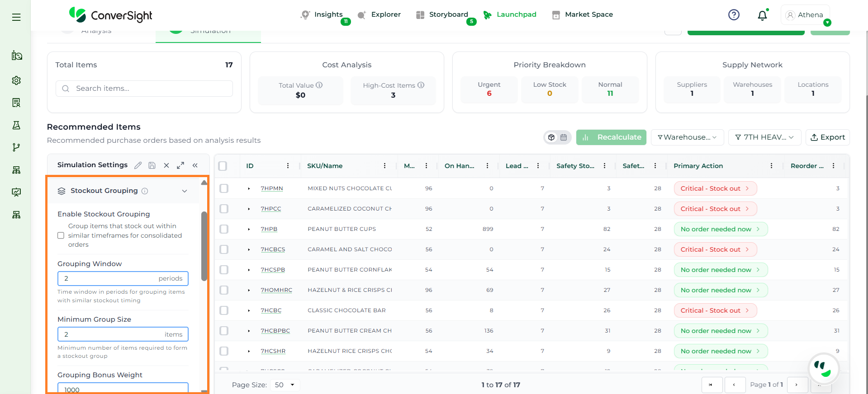Screen dimensions: 868x394
Task: Expand the row for 7HPB
Action: pos(249,229)
